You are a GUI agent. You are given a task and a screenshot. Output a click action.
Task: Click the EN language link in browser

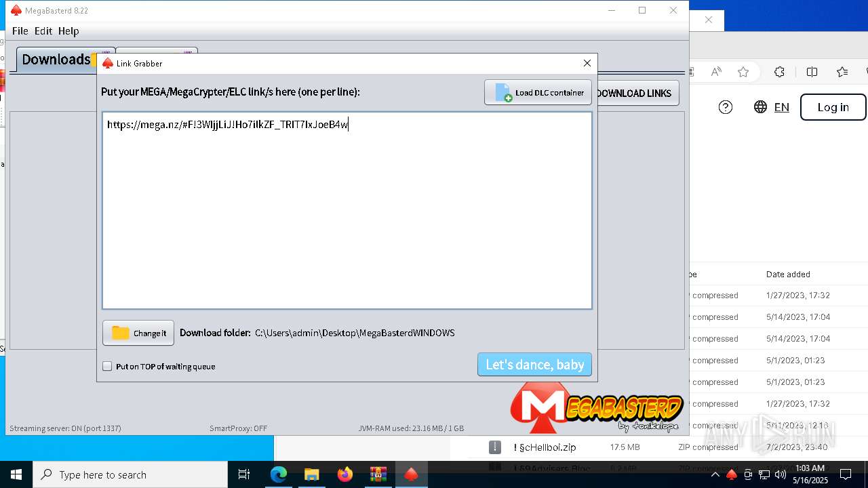[x=781, y=107]
